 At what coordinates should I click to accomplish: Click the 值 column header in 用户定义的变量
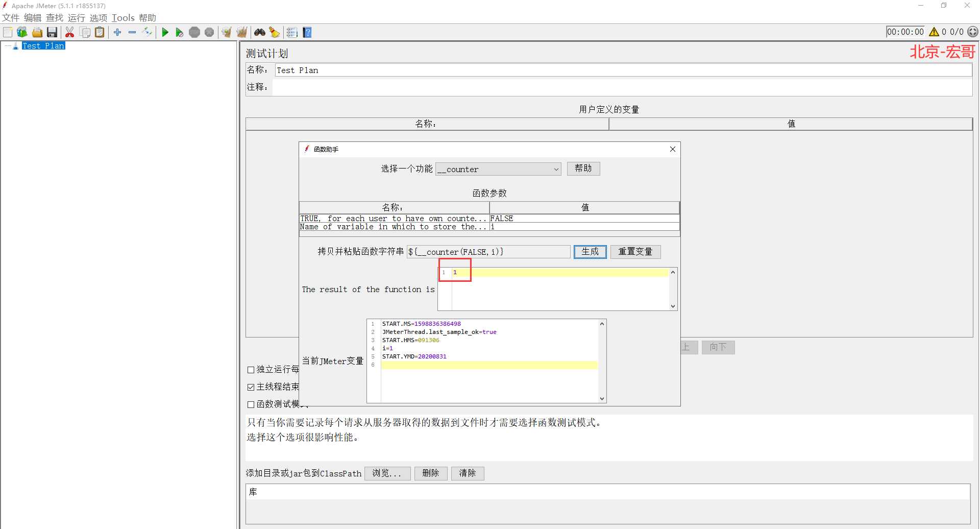coord(791,124)
